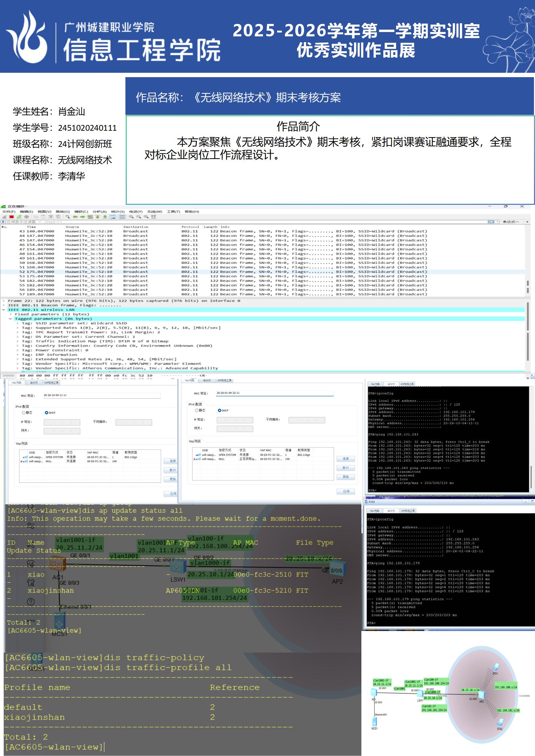Click the zoom in magnifier icon
The width and height of the screenshot is (535, 756).
coord(131,217)
